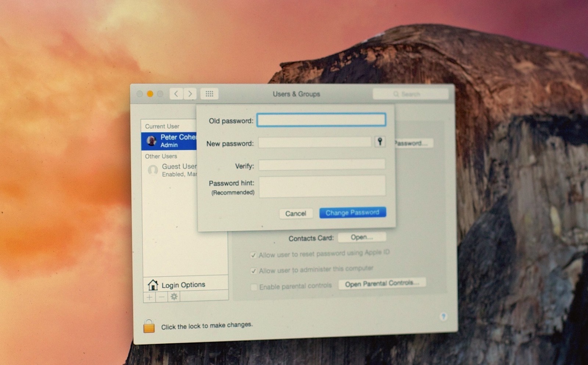Click Peter Cohen's account avatar
588x365 pixels.
(151, 141)
